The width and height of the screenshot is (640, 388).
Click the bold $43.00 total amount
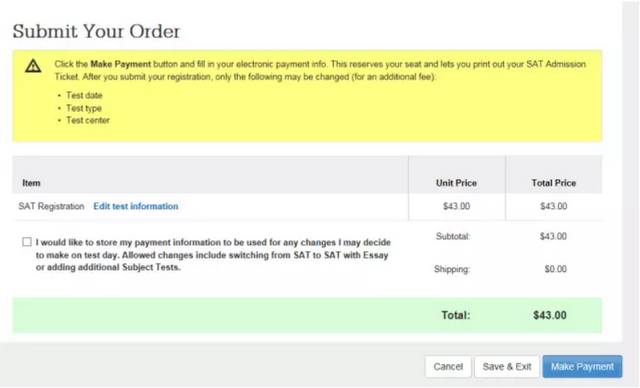550,315
